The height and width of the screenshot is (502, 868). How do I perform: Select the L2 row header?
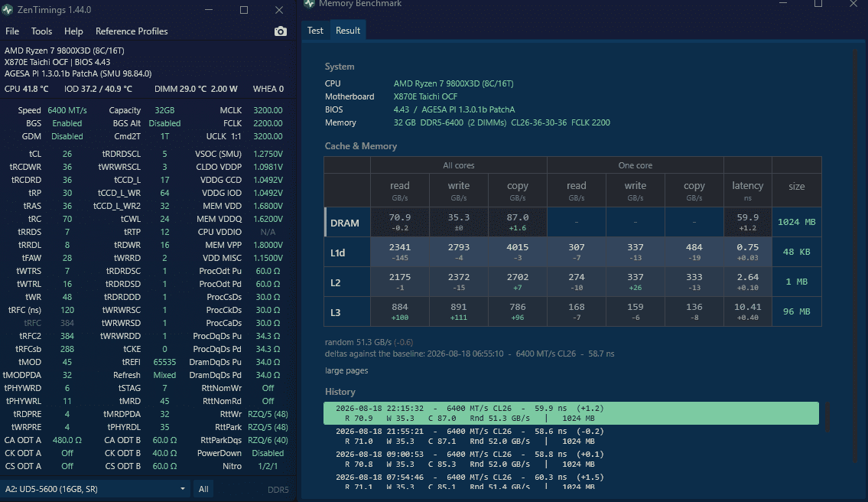point(347,282)
